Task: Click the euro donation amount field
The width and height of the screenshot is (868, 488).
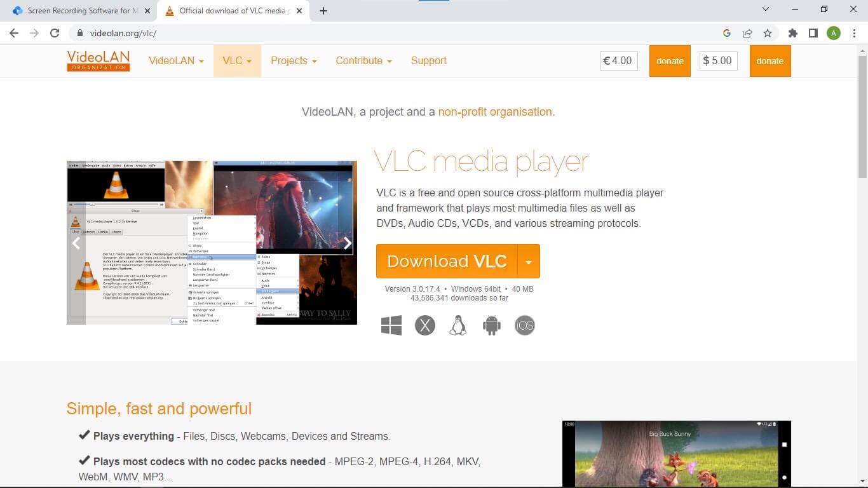Action: (619, 61)
